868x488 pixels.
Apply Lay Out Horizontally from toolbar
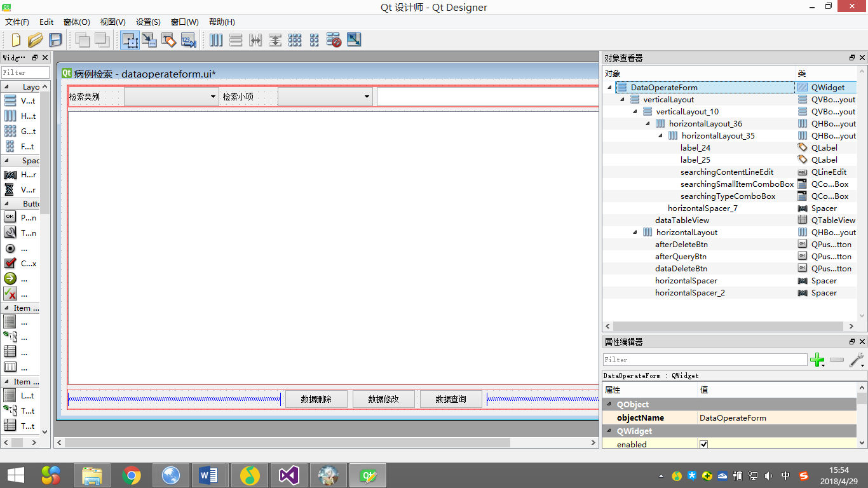pyautogui.click(x=216, y=40)
